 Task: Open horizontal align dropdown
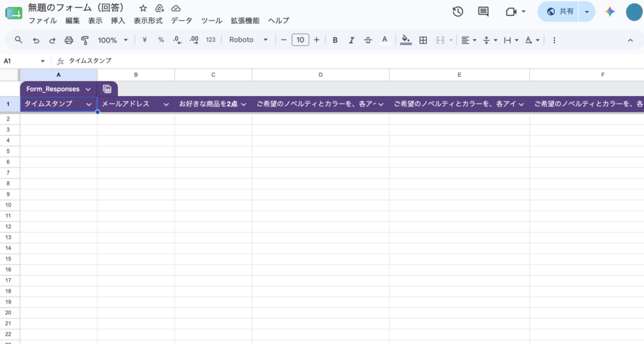(469, 40)
